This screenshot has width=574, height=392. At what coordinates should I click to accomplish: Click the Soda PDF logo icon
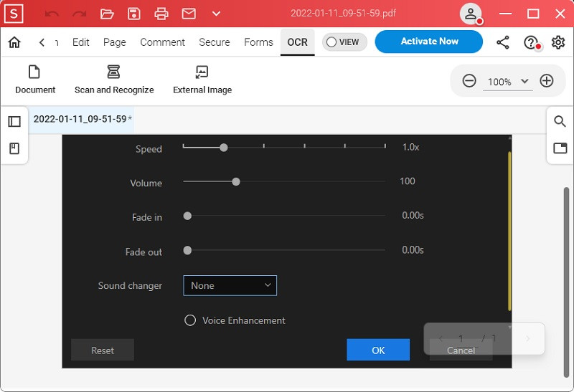click(x=14, y=14)
